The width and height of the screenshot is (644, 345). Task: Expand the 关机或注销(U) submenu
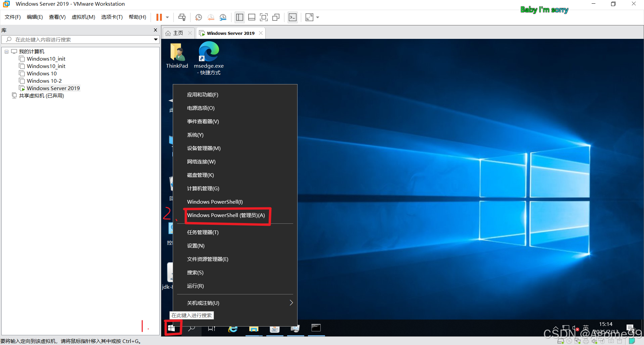click(235, 303)
